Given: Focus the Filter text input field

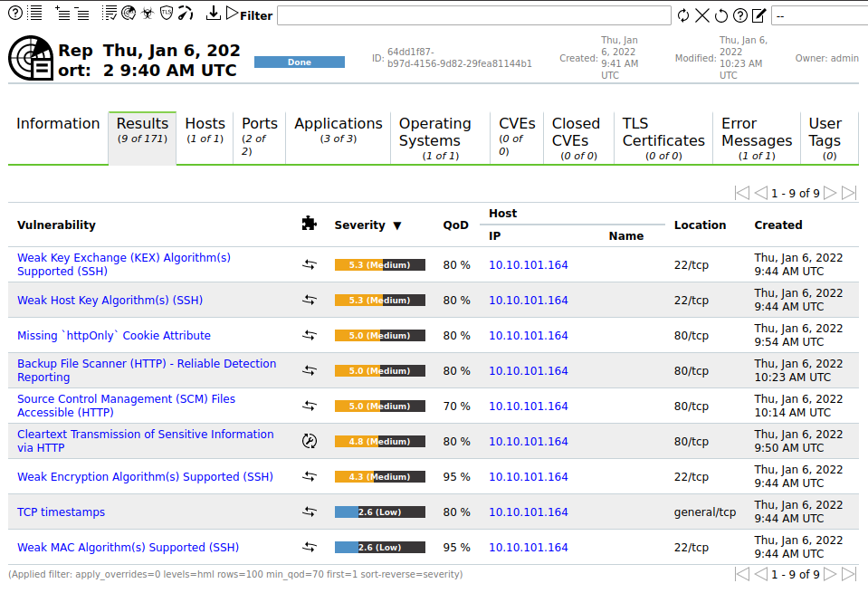Looking at the screenshot, I should 474,15.
